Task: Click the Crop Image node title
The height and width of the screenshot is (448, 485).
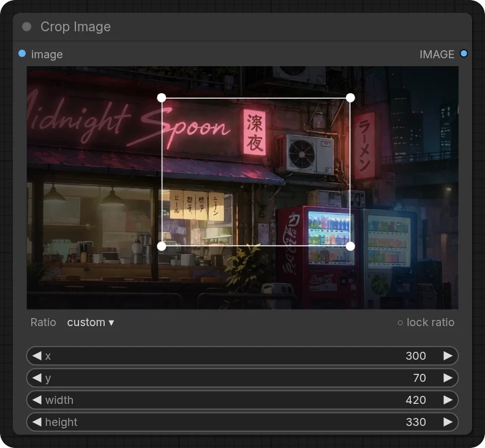Action: coord(75,27)
